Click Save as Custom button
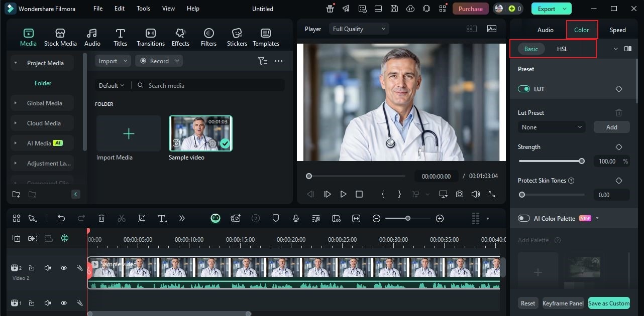 click(x=609, y=303)
